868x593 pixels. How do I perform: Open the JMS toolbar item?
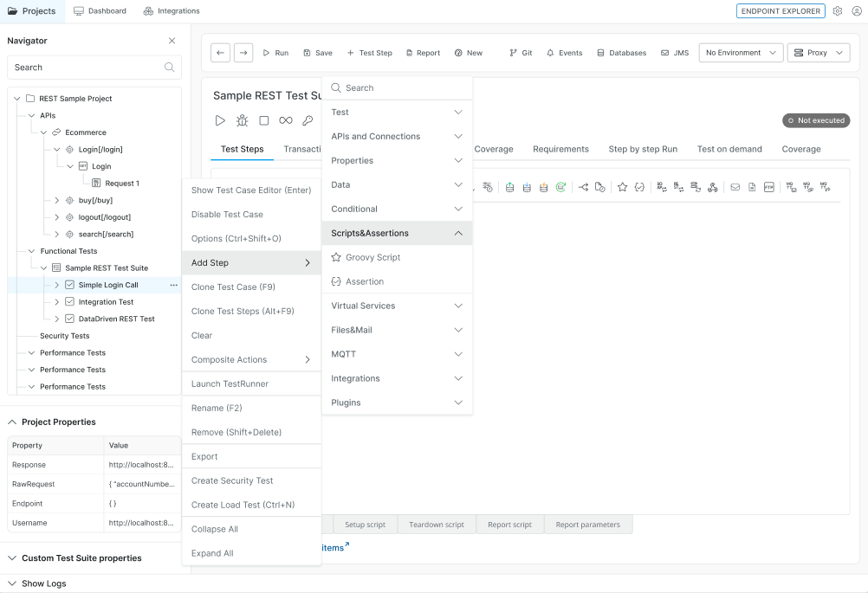pyautogui.click(x=674, y=53)
